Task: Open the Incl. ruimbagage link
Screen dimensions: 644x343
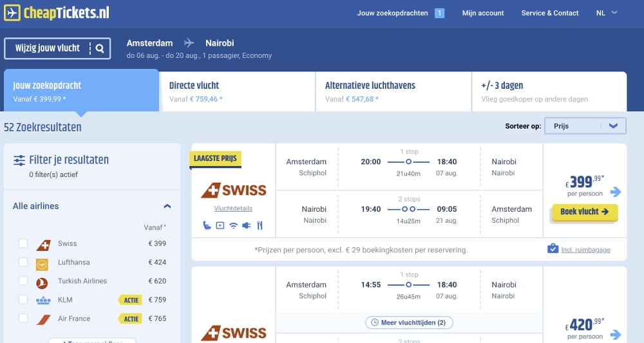Action: click(585, 250)
